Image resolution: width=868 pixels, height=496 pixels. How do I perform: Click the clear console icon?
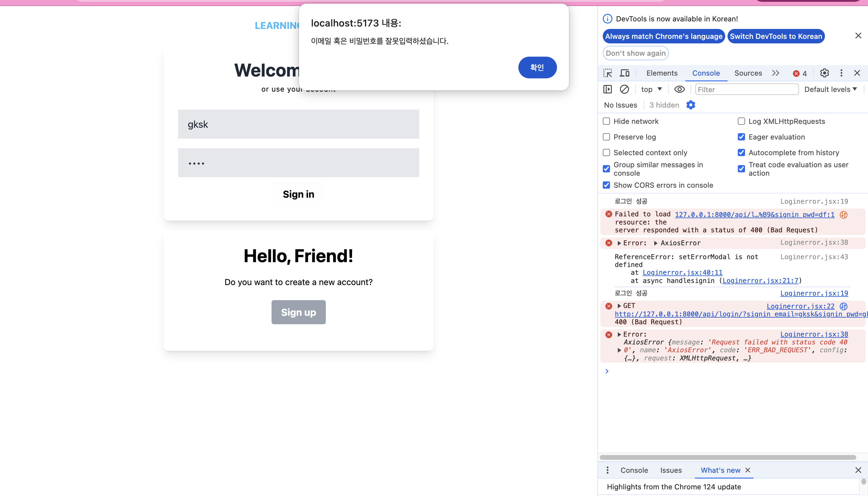tap(624, 89)
